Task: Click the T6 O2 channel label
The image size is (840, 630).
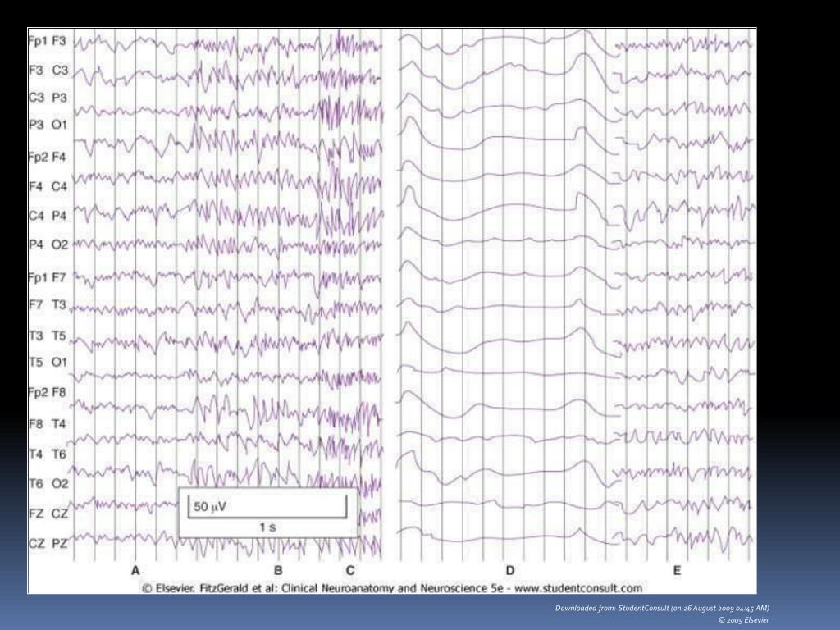Action: click(x=48, y=484)
